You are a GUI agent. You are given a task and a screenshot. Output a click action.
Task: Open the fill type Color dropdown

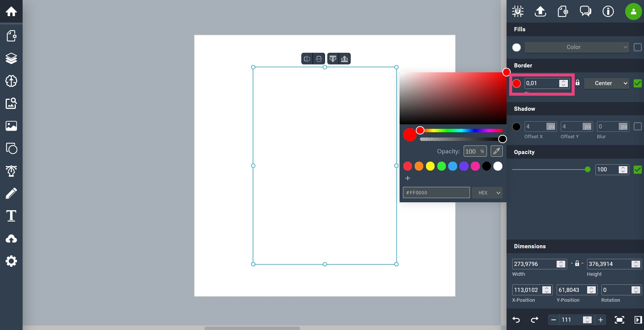(577, 47)
